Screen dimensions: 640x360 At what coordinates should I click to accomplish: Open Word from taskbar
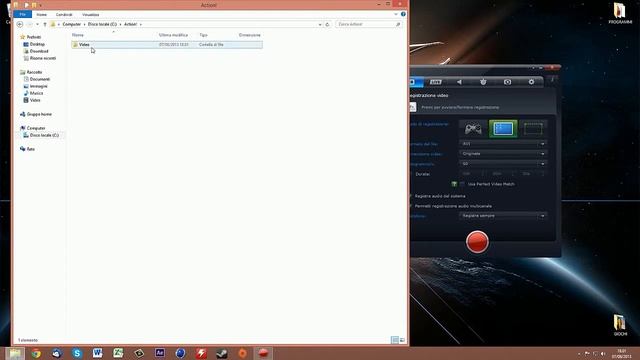pyautogui.click(x=98, y=353)
